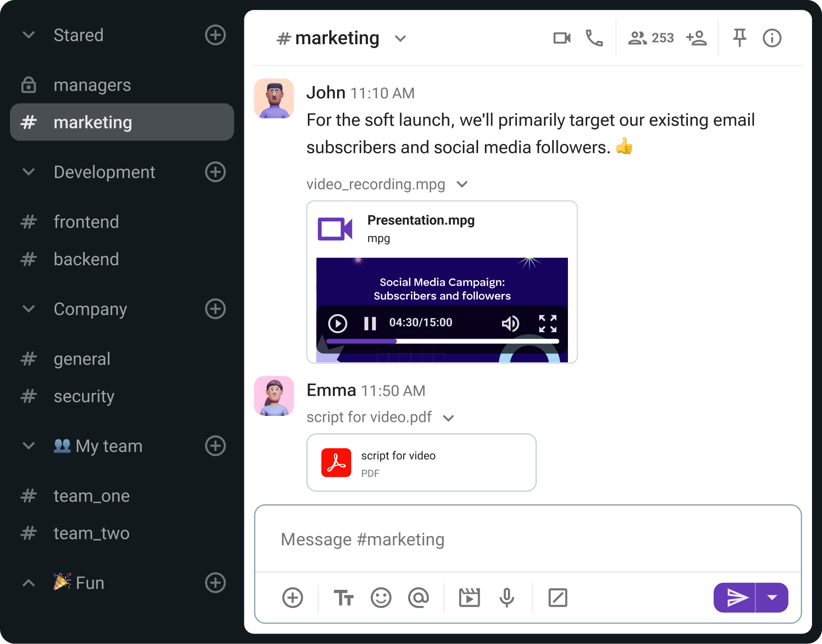Image resolution: width=822 pixels, height=644 pixels.
Task: Open the marketing channel title dropdown
Action: click(x=400, y=39)
